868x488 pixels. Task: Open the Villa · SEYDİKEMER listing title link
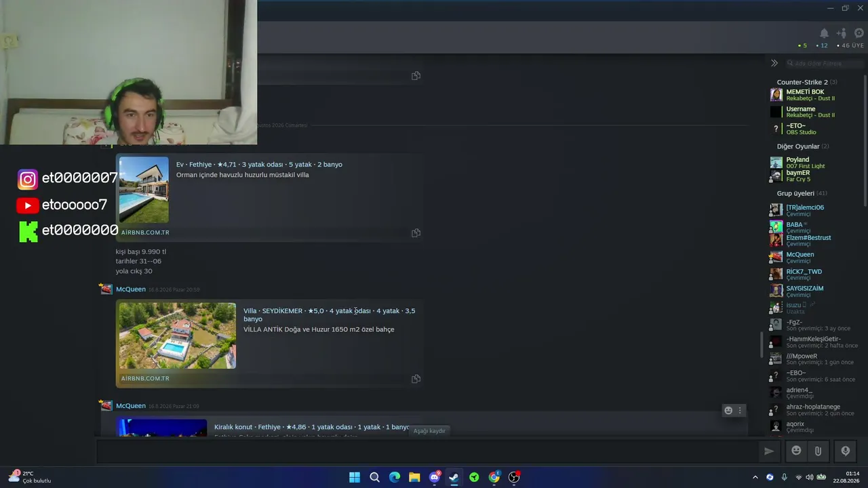click(x=330, y=314)
